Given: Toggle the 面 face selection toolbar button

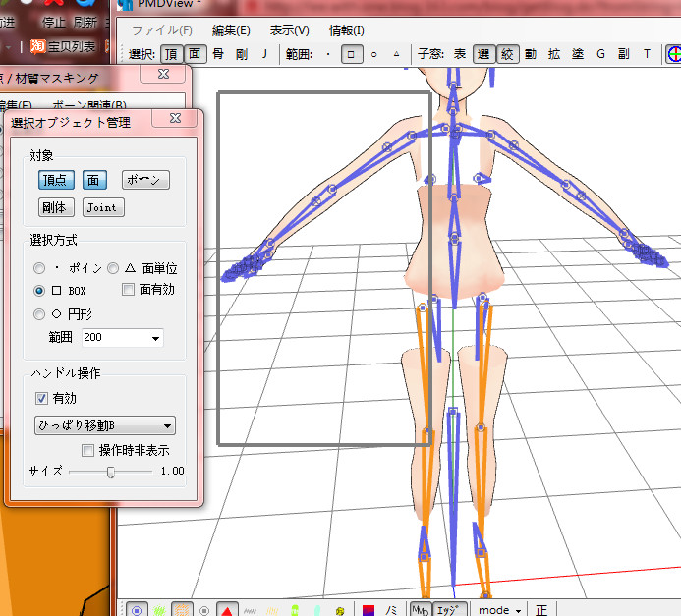Looking at the screenshot, I should point(195,54).
